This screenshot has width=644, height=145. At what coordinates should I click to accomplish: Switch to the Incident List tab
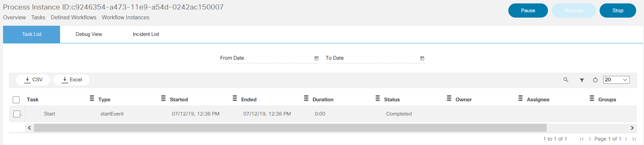click(146, 34)
